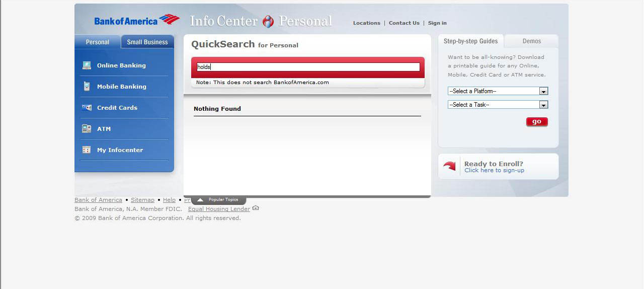Expand the Popular Topics panel

218,200
